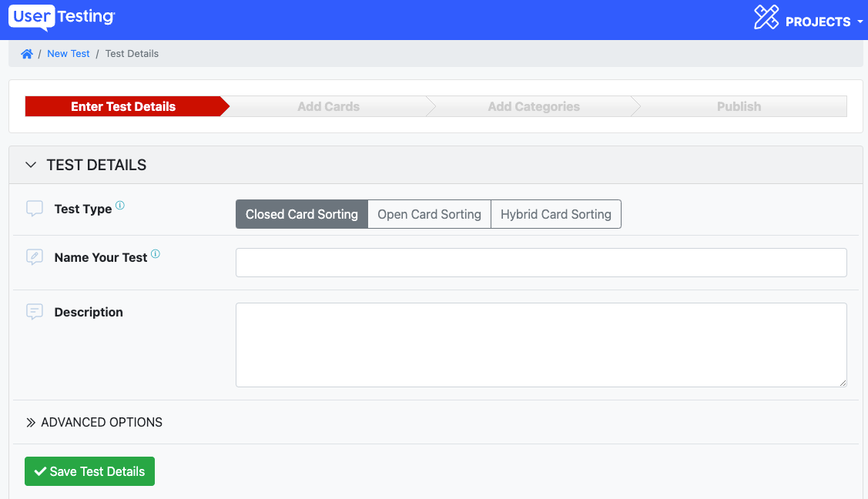This screenshot has width=868, height=499.
Task: Switch to the Publish step
Action: pos(738,105)
